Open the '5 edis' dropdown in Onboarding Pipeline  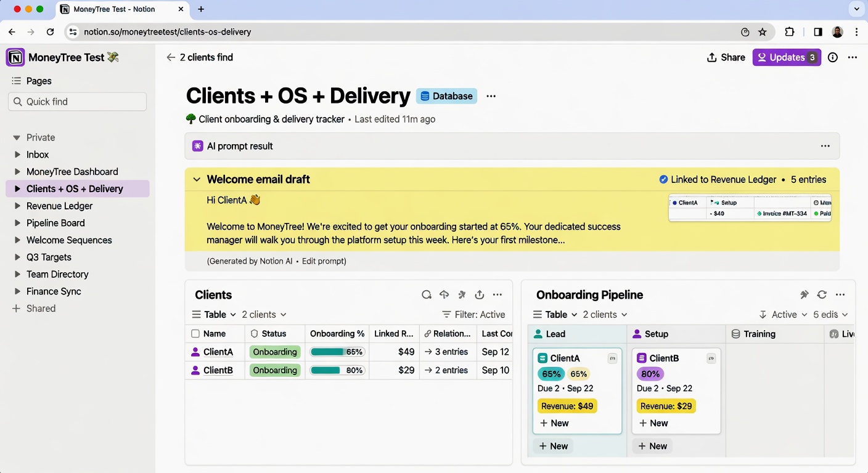click(x=830, y=315)
